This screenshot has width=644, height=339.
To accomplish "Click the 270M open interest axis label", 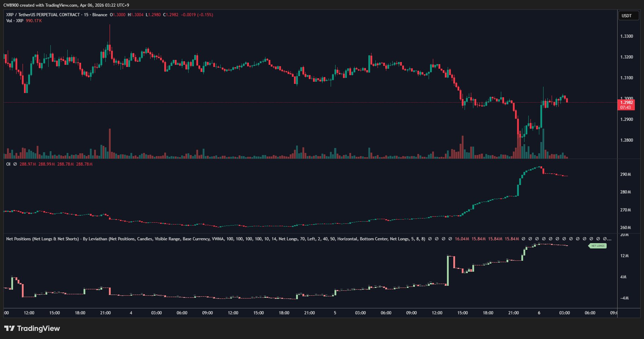I will pos(625,210).
